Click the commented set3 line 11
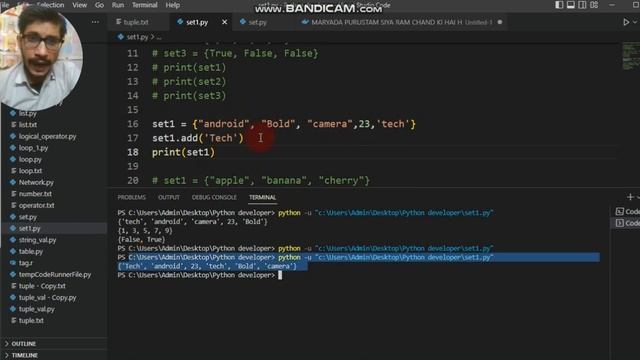This screenshot has height=360, width=640. tap(235, 53)
